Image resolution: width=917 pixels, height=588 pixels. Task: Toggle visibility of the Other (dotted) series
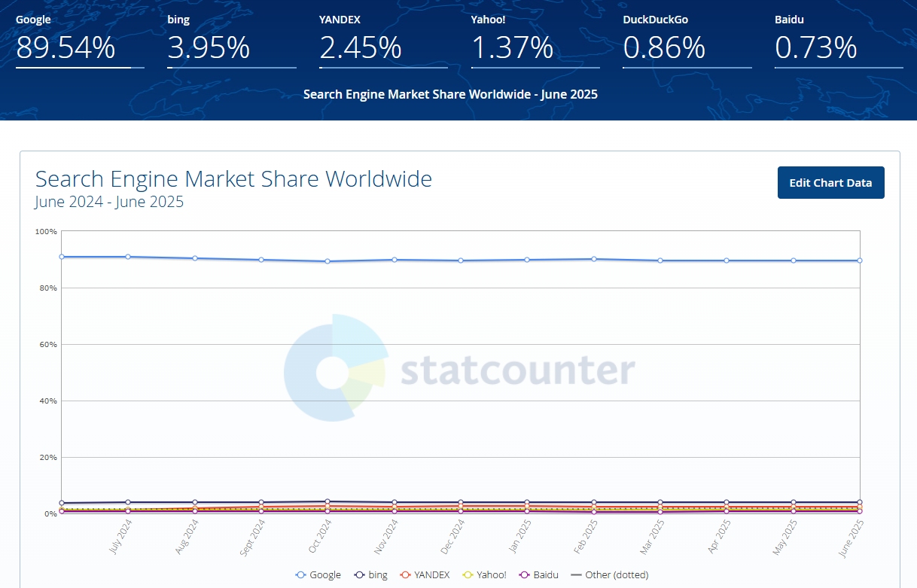click(610, 574)
